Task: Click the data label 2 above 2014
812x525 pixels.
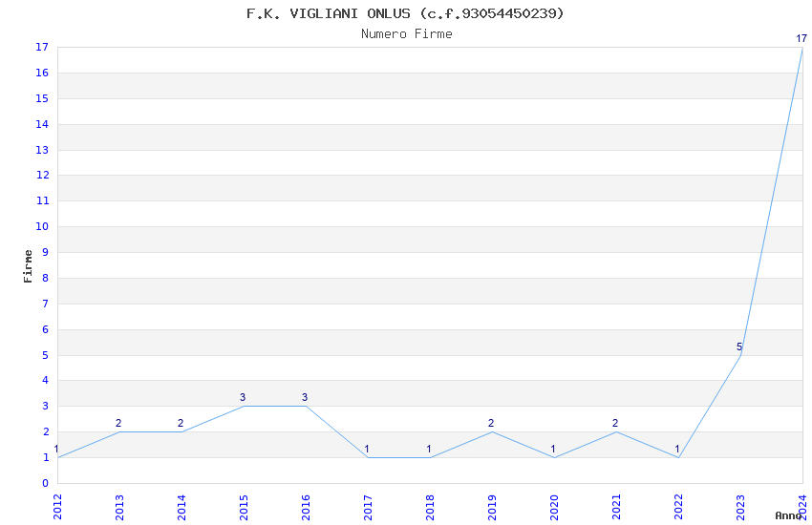Action: (x=181, y=423)
